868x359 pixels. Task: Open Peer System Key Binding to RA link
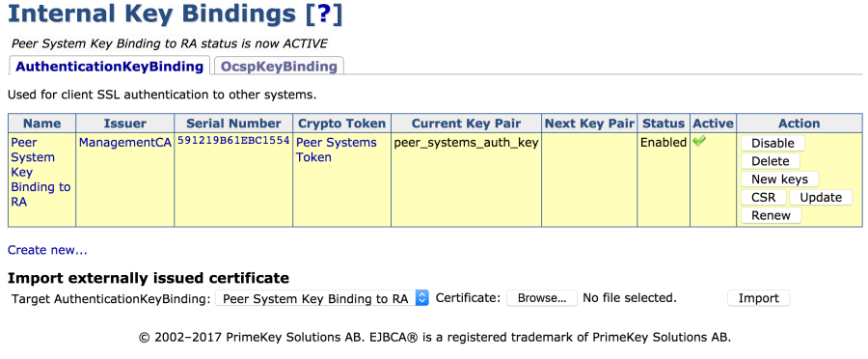point(41,173)
